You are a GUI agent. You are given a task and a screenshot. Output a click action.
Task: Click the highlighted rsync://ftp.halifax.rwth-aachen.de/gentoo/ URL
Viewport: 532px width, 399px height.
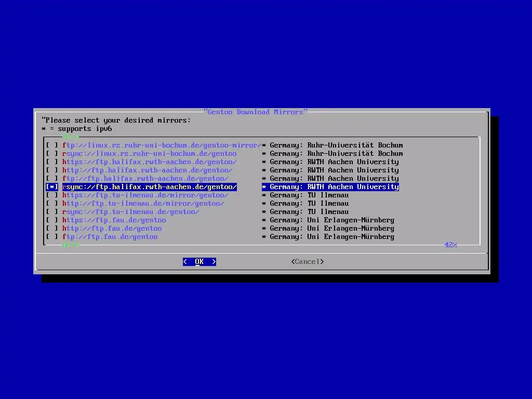coord(149,187)
